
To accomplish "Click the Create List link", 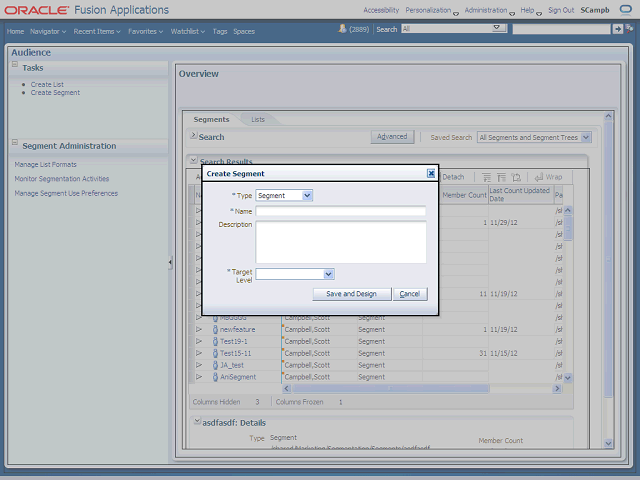I will (47, 84).
